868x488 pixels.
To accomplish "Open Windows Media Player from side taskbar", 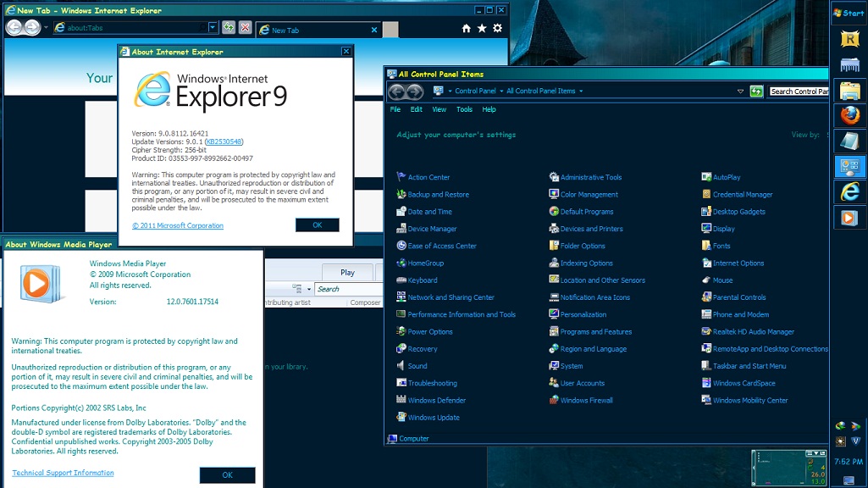I will [849, 218].
